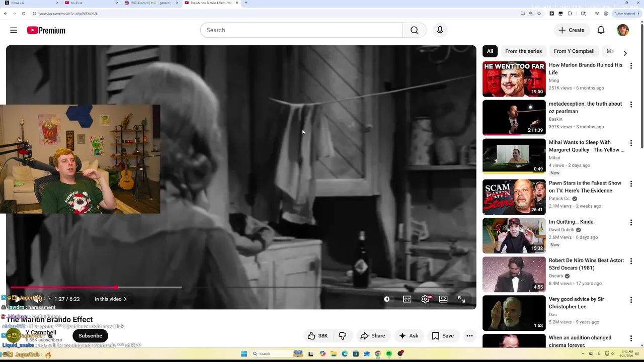
Task: Focus the YouTube search field
Action: click(x=301, y=30)
